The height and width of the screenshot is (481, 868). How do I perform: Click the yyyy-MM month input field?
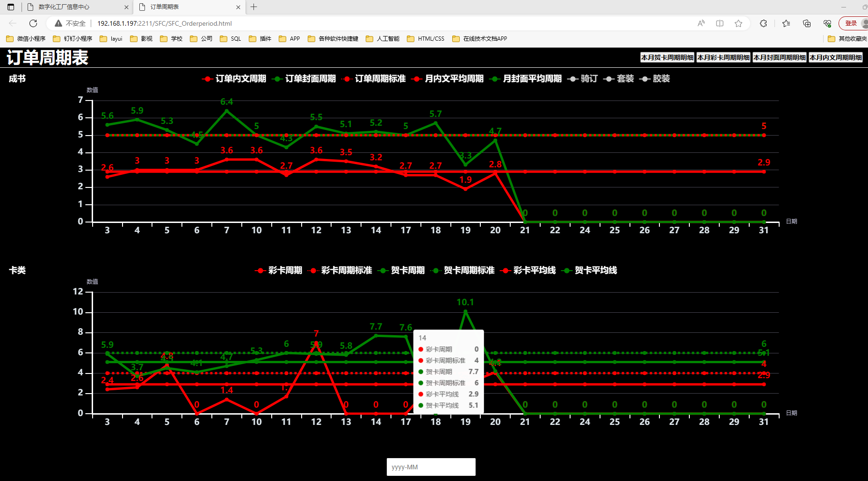[431, 467]
